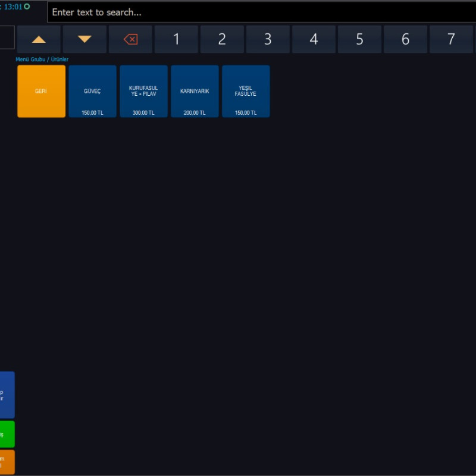Tap the number 2 key
The image size is (476, 476).
[222, 39]
